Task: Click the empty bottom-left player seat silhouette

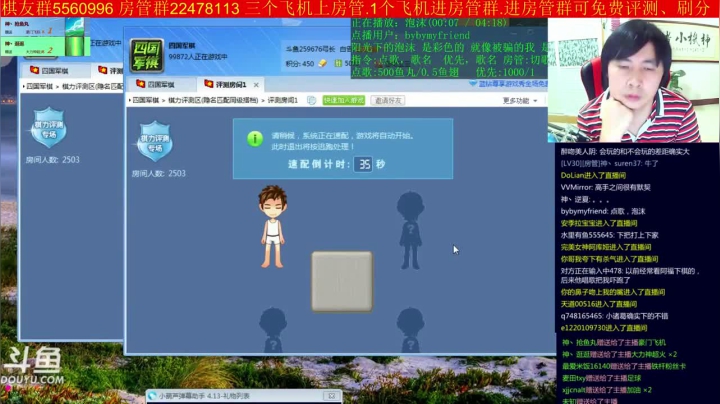Action: click(x=273, y=330)
